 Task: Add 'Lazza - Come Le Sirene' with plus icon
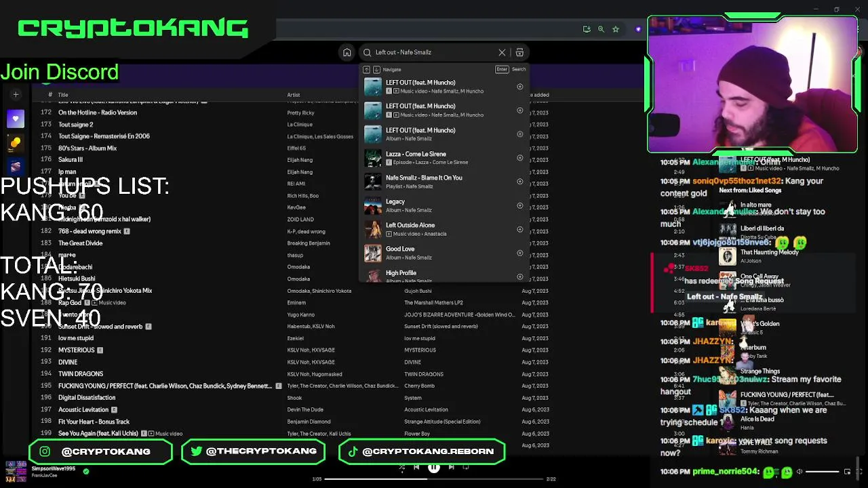point(520,158)
